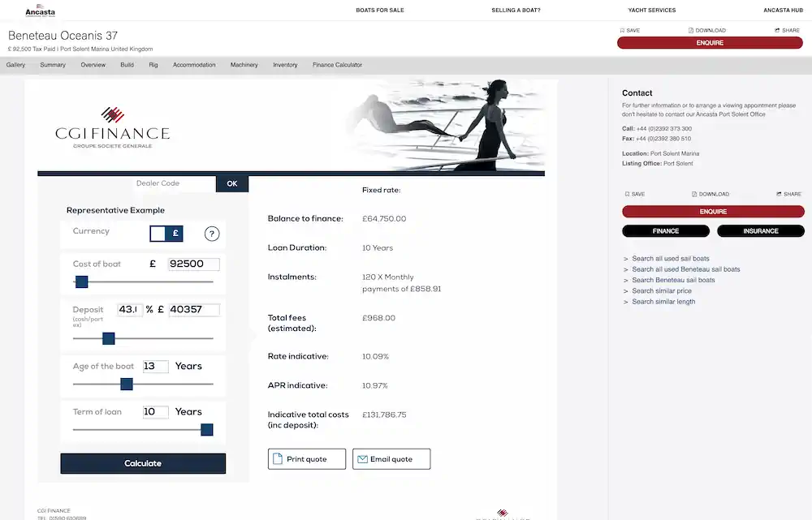Click Download in the top header

click(707, 31)
